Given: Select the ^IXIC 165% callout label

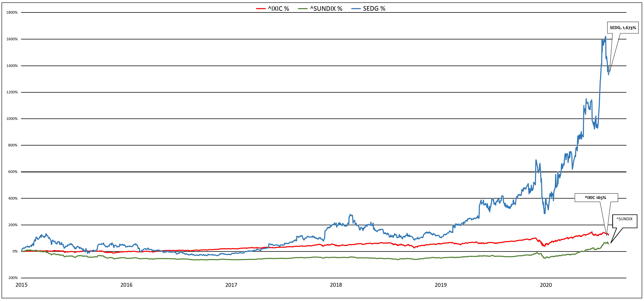Looking at the screenshot, I should pyautogui.click(x=596, y=198).
